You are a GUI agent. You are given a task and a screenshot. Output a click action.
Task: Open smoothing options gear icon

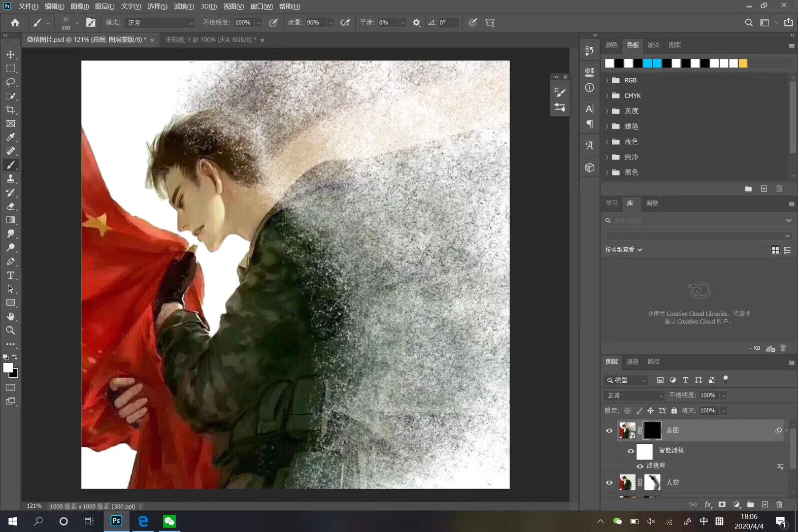[x=416, y=23]
